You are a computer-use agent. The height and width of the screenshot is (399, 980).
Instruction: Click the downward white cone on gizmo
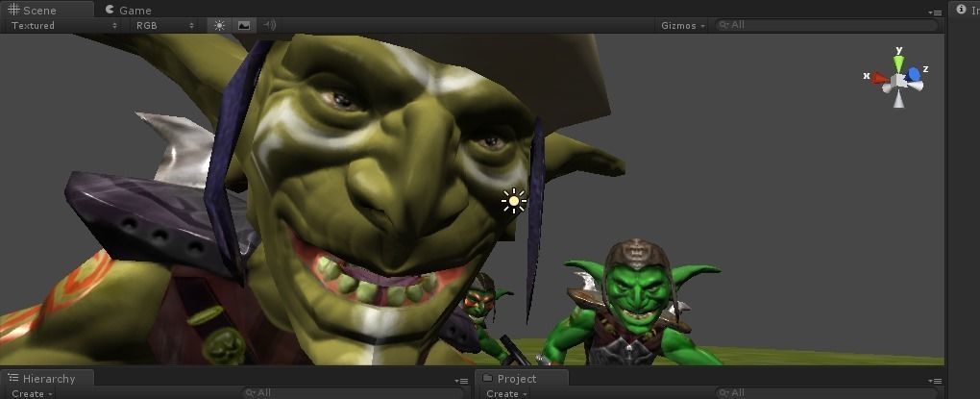point(898,98)
